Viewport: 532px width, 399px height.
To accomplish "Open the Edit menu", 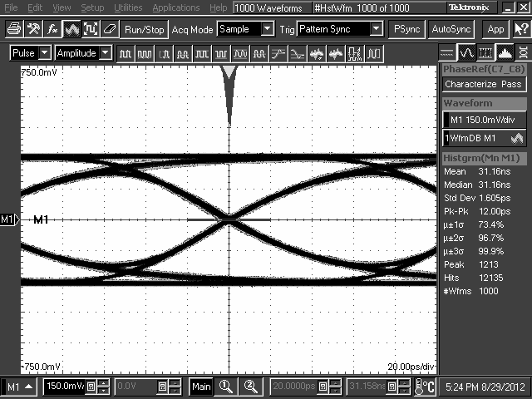I will pos(35,7).
